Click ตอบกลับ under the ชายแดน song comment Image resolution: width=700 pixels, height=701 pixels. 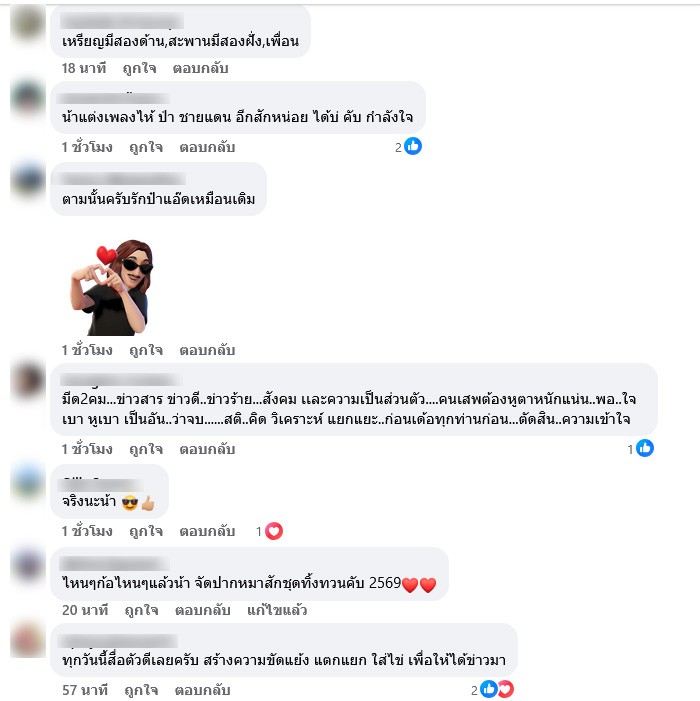pyautogui.click(x=207, y=147)
